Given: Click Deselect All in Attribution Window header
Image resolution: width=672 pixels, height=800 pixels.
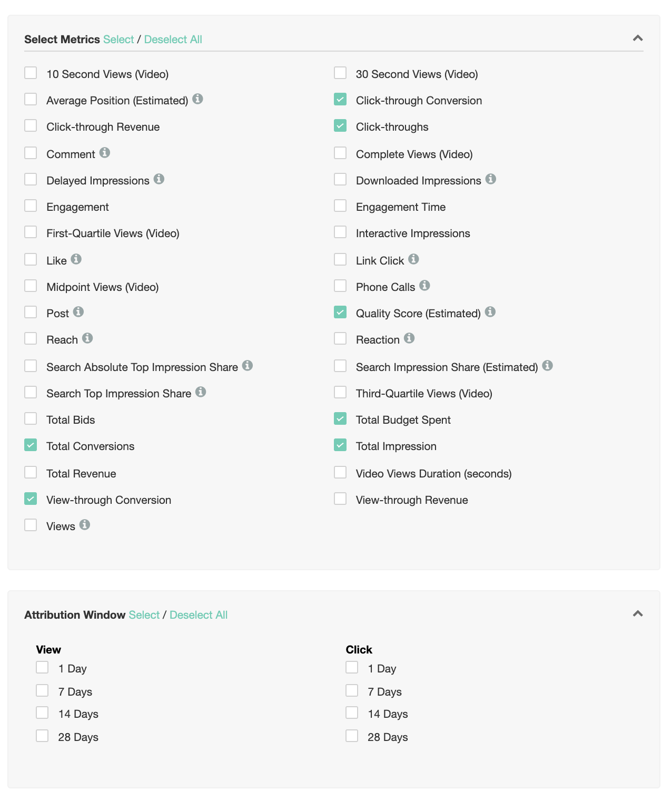Looking at the screenshot, I should (x=199, y=615).
